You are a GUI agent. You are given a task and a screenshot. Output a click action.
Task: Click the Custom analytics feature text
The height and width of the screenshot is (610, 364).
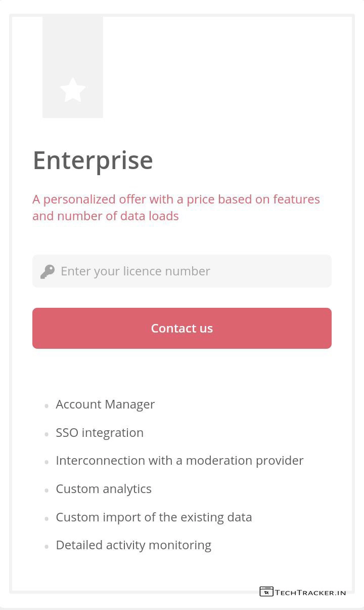point(104,489)
